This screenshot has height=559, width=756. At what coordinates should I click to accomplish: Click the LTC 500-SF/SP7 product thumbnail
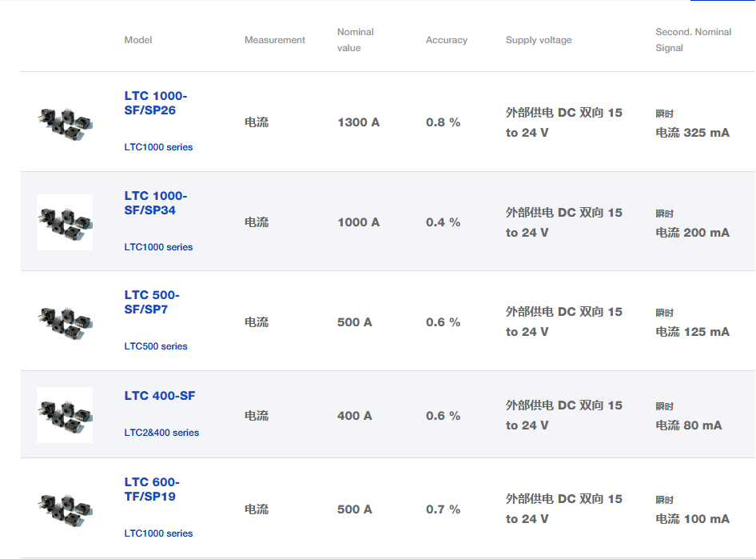click(x=65, y=321)
